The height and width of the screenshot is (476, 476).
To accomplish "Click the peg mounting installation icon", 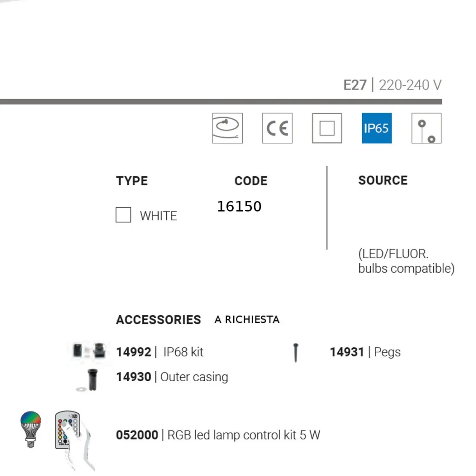I will [x=426, y=128].
